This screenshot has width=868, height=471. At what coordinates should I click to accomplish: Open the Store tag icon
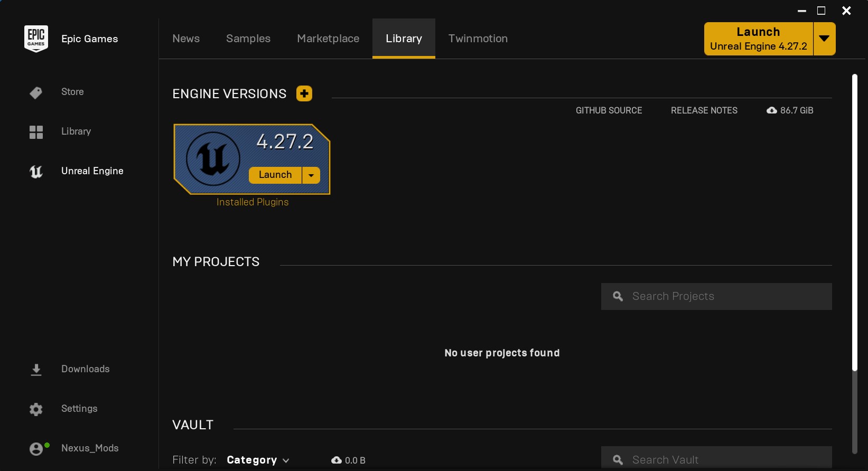point(36,93)
